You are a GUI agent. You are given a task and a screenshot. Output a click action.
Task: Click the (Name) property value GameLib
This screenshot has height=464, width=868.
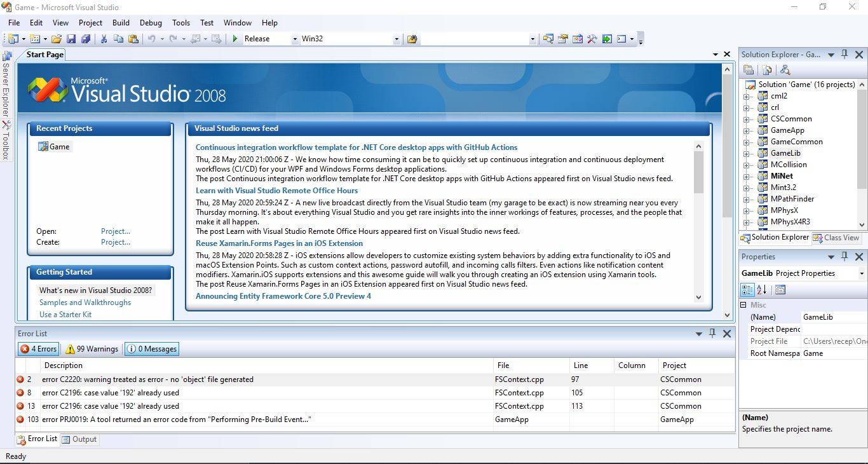(833, 317)
